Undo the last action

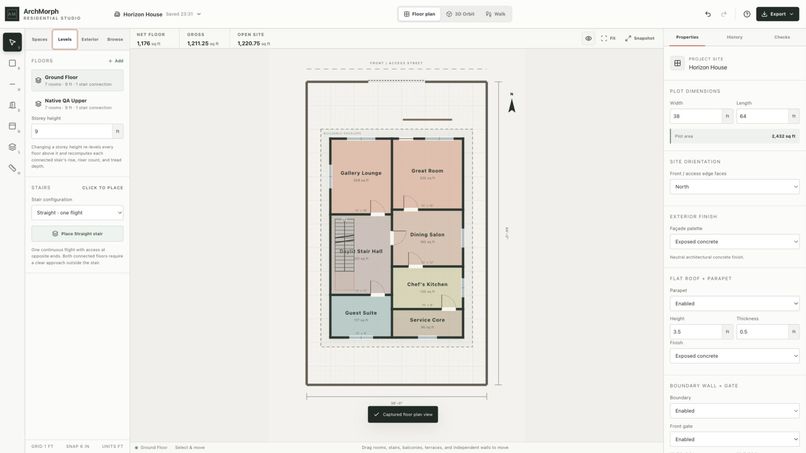tap(708, 14)
